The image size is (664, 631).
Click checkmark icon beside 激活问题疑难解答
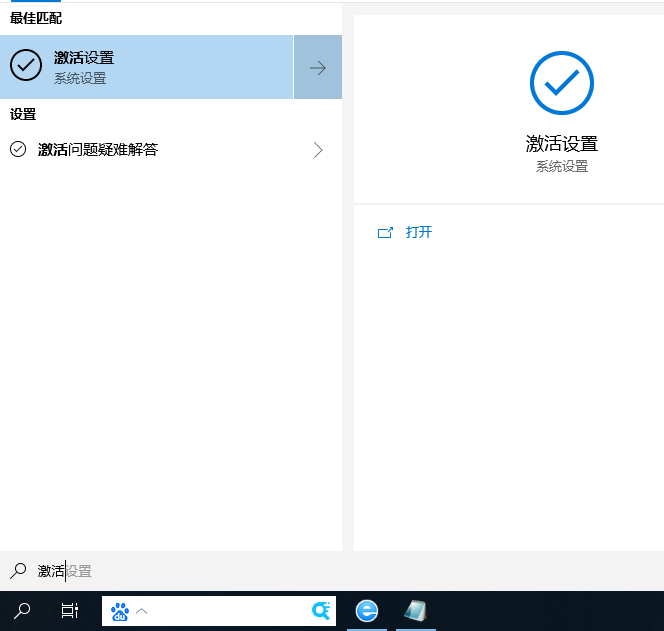click(18, 150)
